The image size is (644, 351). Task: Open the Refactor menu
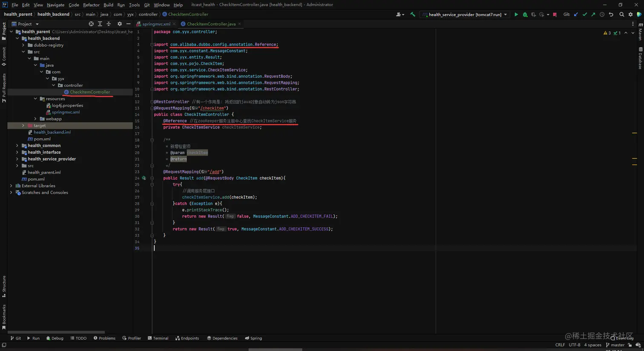point(91,5)
